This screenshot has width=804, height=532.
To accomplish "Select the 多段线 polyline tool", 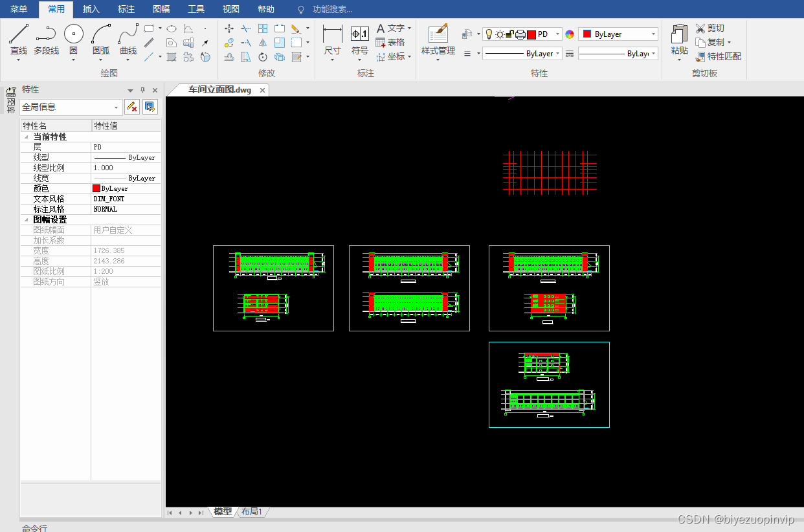I will pos(46,39).
